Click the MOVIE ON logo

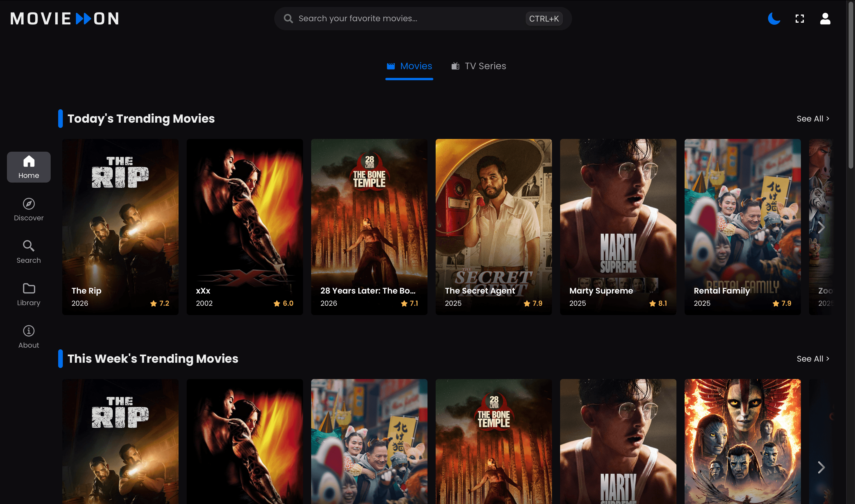(x=65, y=18)
